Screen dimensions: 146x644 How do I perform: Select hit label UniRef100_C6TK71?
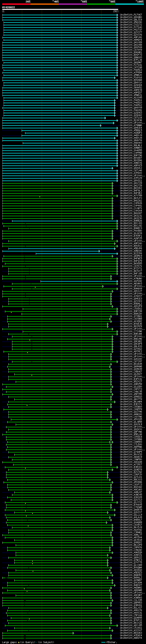[131, 266]
